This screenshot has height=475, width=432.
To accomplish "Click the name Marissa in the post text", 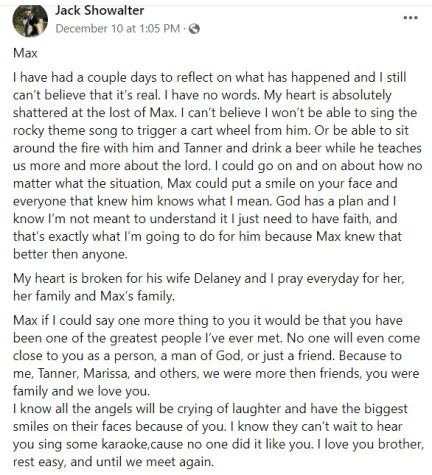I will tap(106, 373).
